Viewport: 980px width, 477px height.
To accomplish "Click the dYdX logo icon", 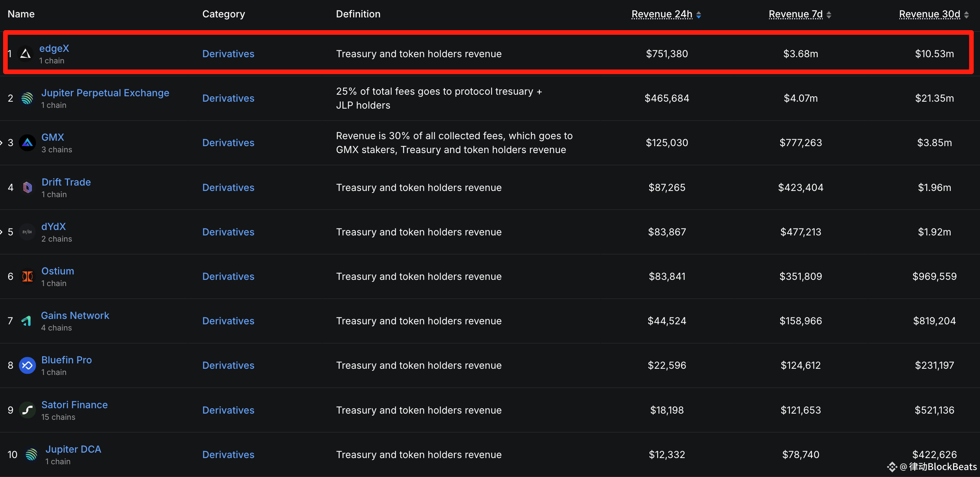I will point(27,232).
